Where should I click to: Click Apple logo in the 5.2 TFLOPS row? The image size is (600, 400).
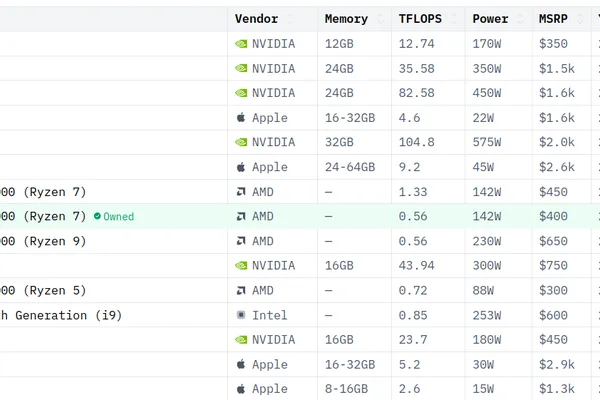click(241, 364)
